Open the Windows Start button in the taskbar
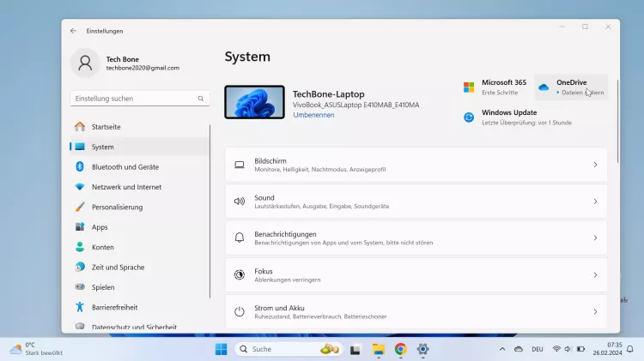644x361 pixels. [221, 349]
